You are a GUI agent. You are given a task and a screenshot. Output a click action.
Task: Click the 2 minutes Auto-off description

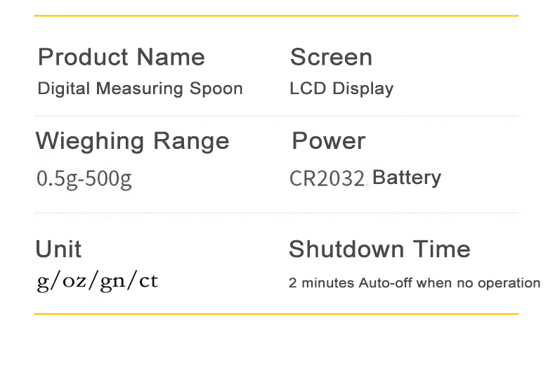414,283
